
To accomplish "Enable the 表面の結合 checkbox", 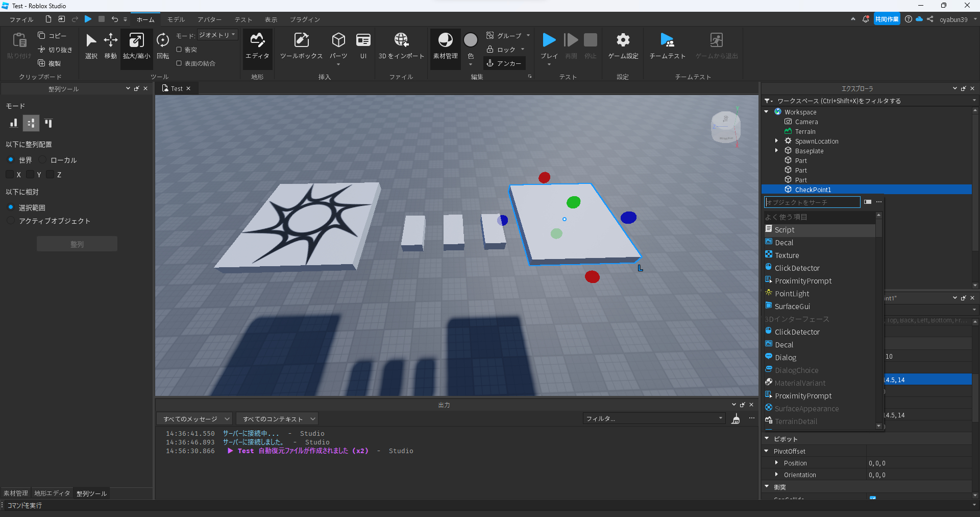I will coord(179,63).
